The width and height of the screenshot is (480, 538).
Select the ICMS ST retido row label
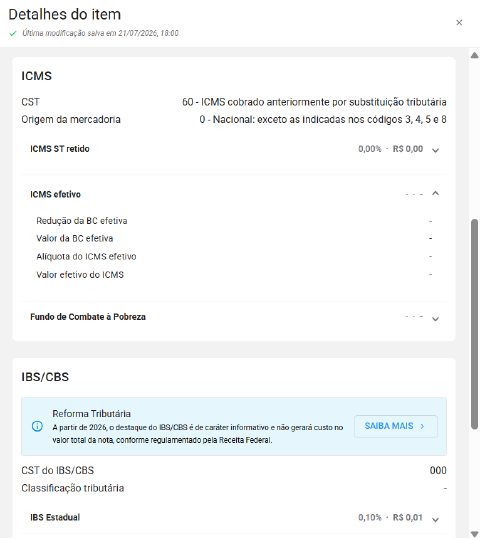pyautogui.click(x=60, y=149)
